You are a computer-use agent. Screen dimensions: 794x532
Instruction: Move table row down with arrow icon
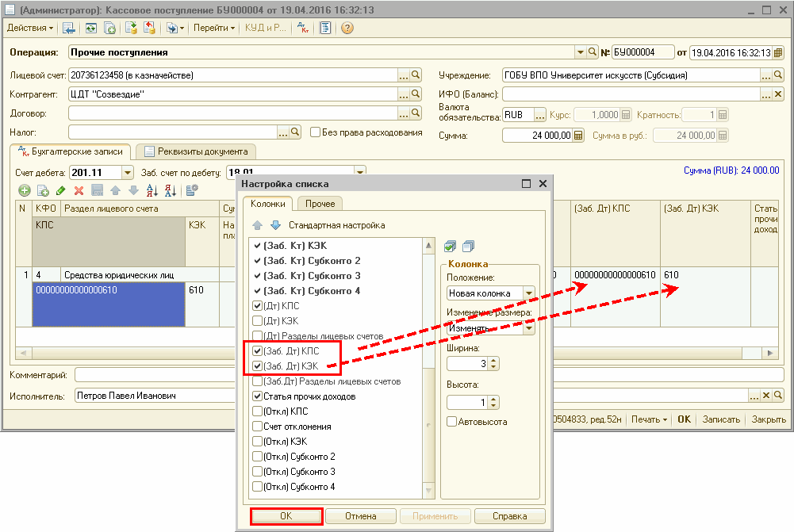[134, 190]
